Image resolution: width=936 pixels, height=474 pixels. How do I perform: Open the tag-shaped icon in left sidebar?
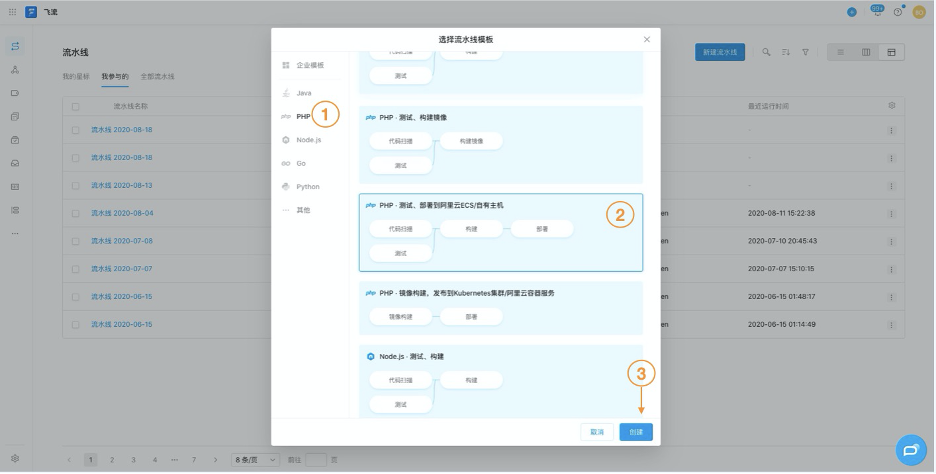click(x=15, y=93)
